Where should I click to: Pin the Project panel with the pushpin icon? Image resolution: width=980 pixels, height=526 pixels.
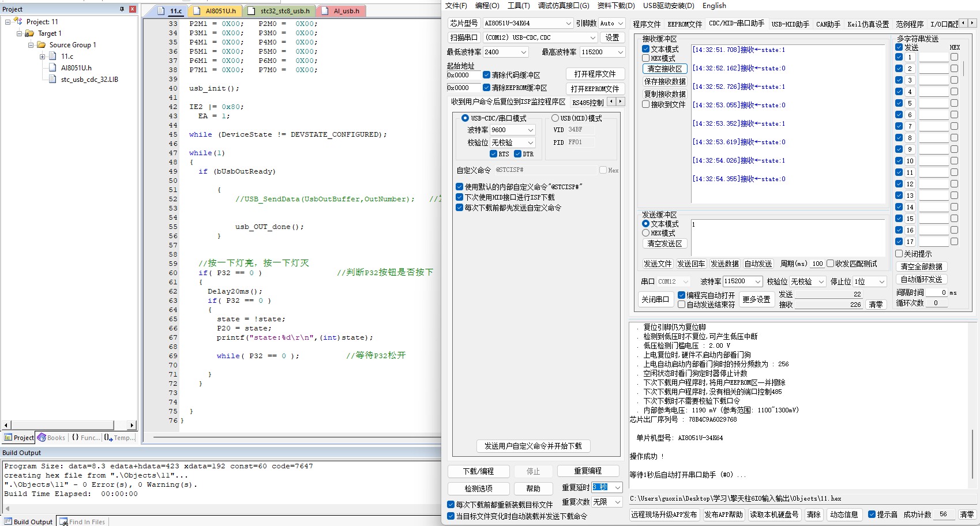pyautogui.click(x=122, y=9)
